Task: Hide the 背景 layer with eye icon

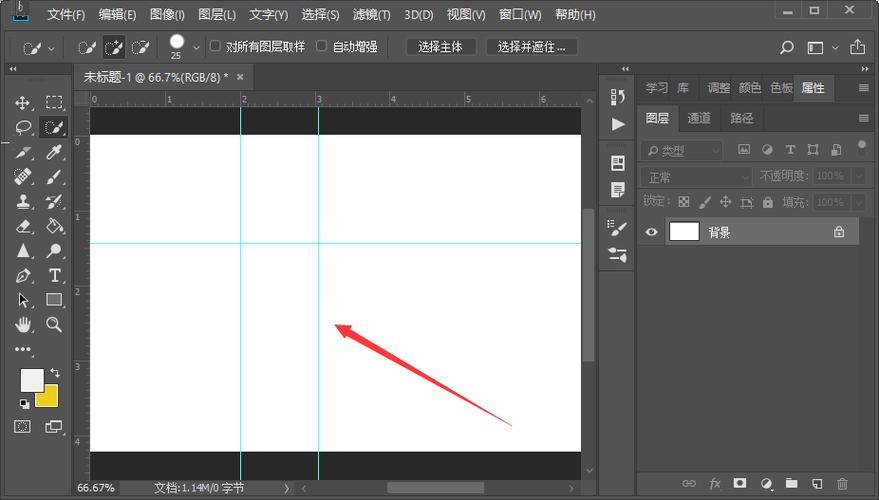Action: 651,232
